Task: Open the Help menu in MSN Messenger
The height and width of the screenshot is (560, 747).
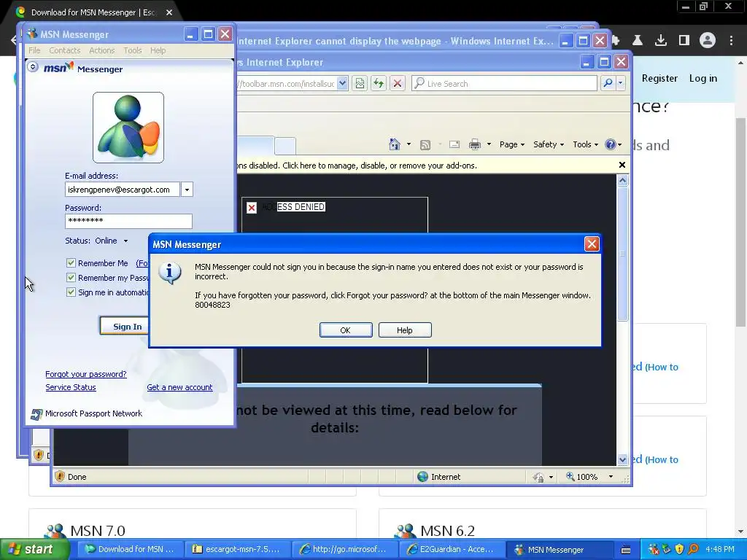Action: tap(158, 50)
